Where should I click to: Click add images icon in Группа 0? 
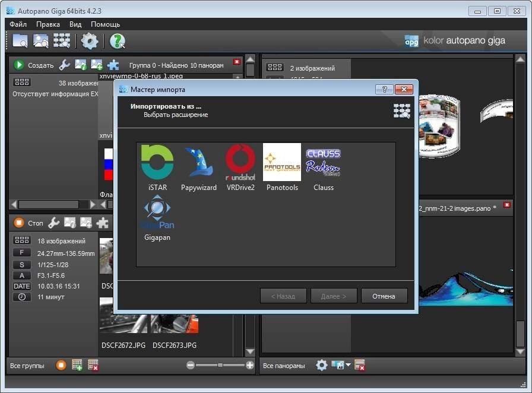(96, 65)
